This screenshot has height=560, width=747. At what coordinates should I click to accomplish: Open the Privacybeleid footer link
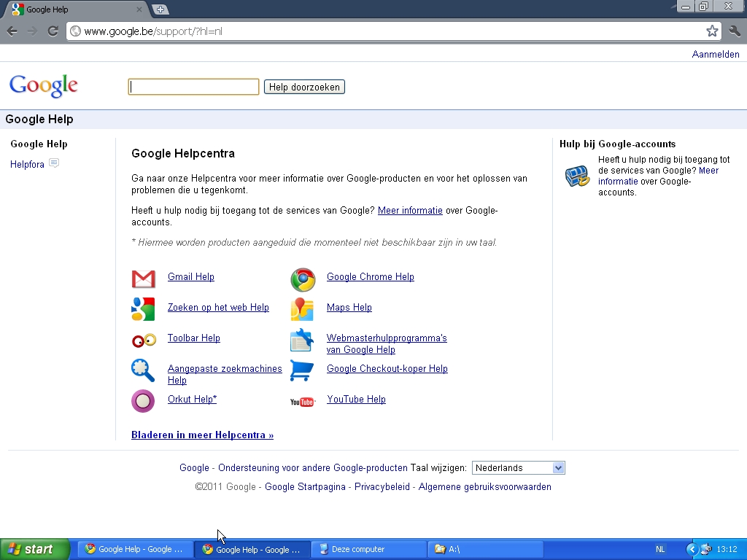click(x=382, y=486)
